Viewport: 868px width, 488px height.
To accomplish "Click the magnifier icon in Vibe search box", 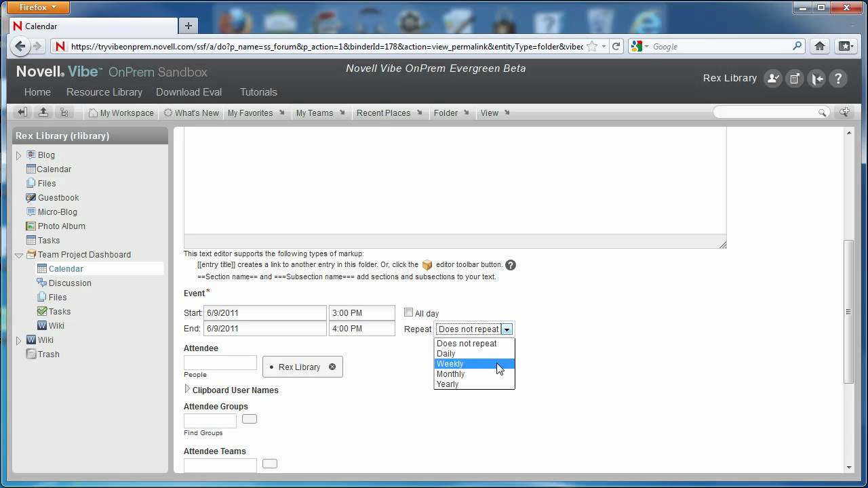I will pyautogui.click(x=823, y=113).
